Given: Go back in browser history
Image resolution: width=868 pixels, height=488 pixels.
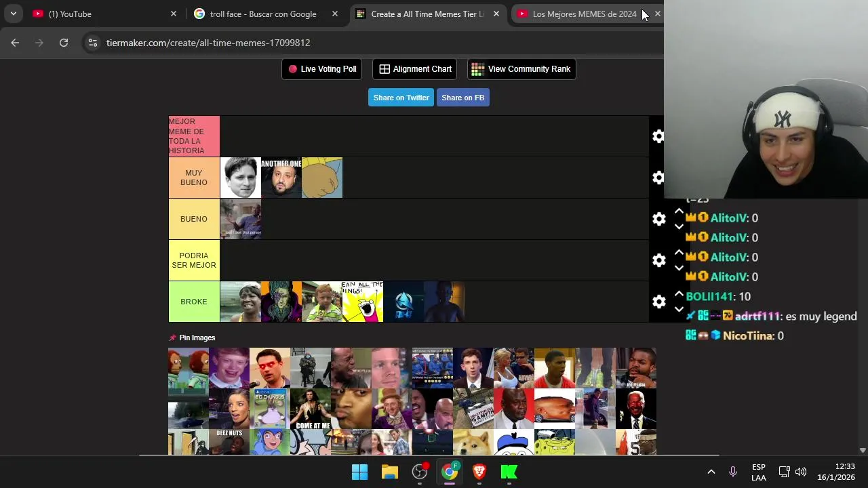Looking at the screenshot, I should [x=15, y=43].
